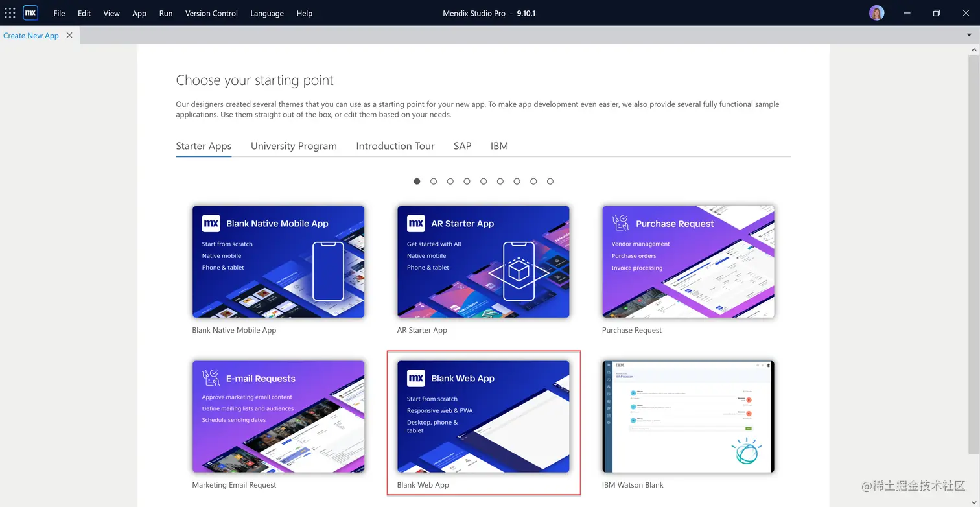Screen dimensions: 980x507
Task: Click the IBM Watson Blank caption
Action: tap(633, 485)
